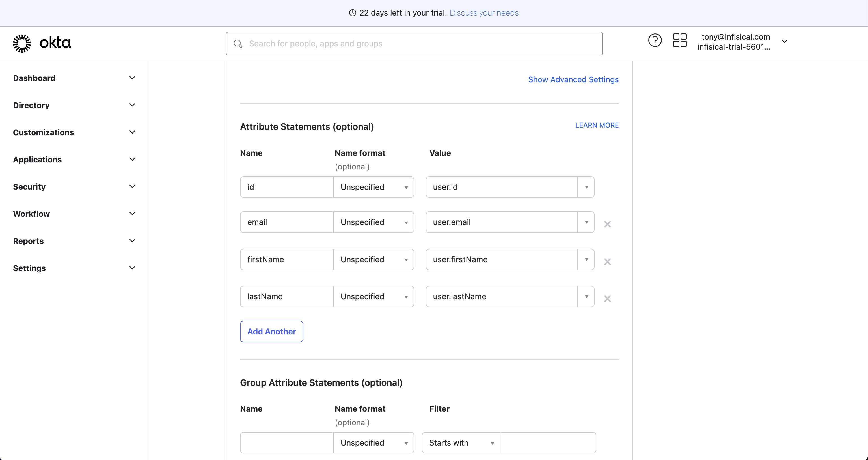Open value dropdown arrow for user.email
This screenshot has height=460, width=868.
tap(586, 222)
